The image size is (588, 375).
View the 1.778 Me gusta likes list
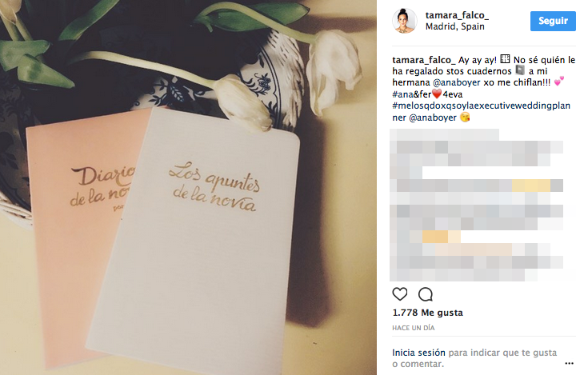coord(427,313)
